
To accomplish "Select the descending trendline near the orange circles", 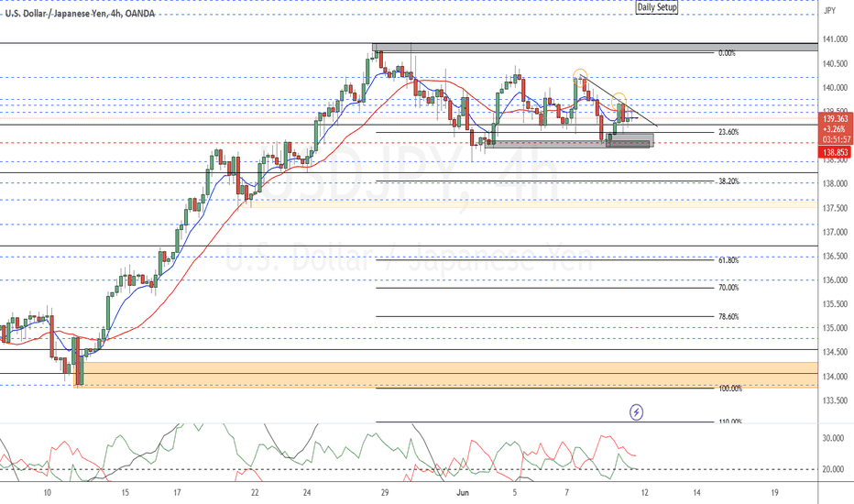I will (x=619, y=101).
